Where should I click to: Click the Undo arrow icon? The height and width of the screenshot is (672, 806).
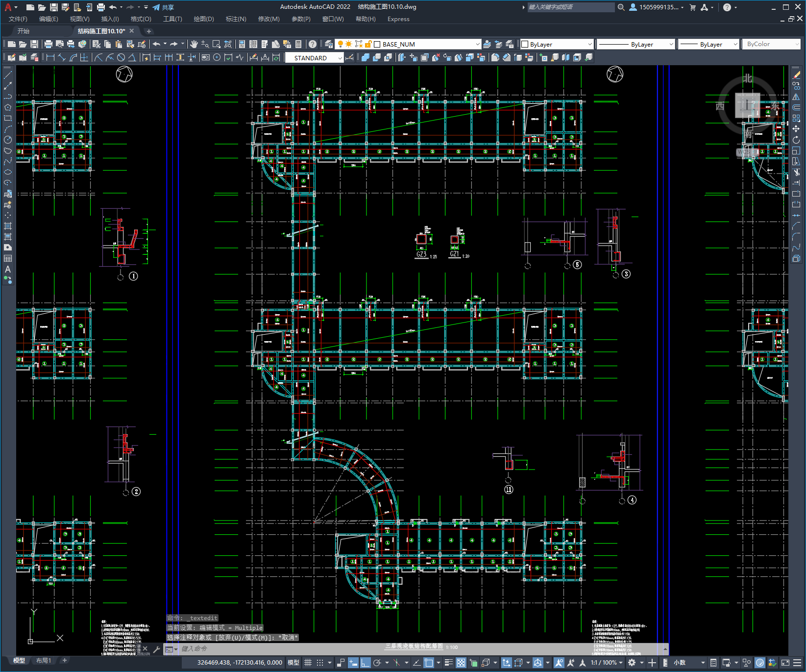(x=156, y=44)
